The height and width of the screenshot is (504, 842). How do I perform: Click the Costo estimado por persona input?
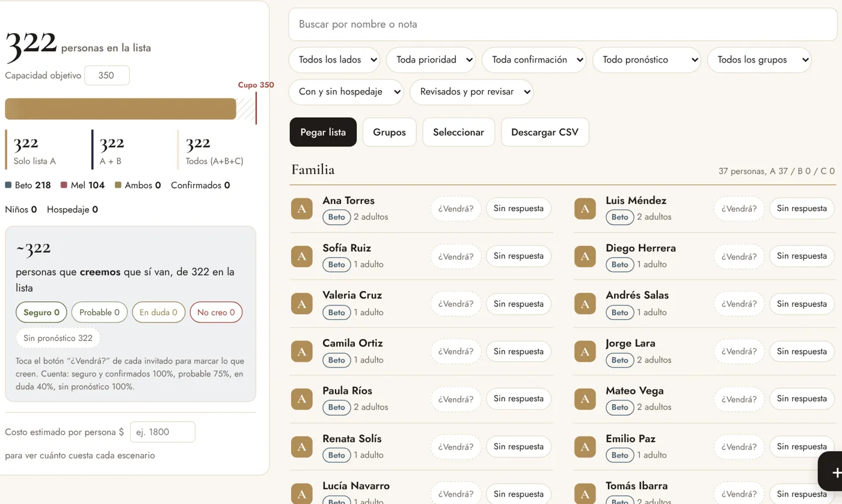[162, 432]
